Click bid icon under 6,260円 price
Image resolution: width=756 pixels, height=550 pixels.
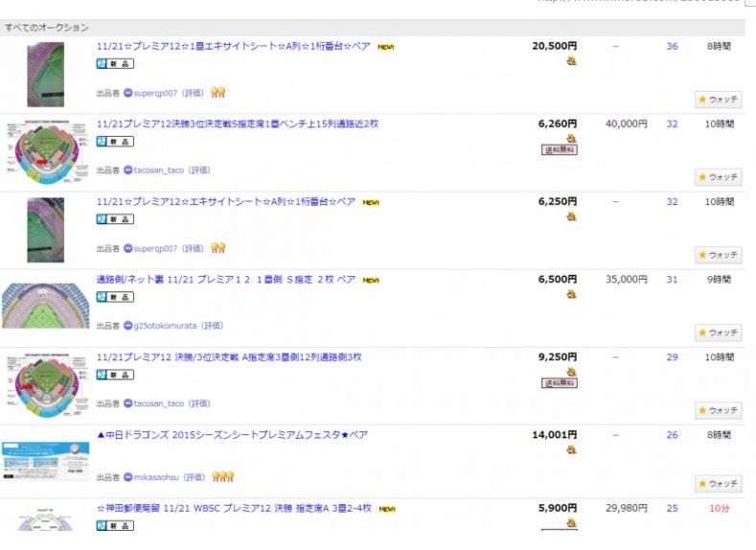(x=571, y=138)
